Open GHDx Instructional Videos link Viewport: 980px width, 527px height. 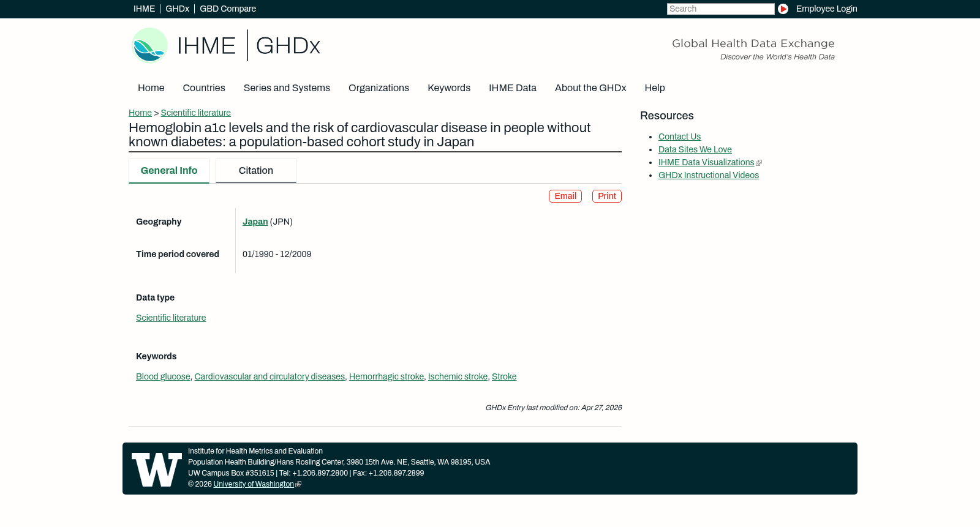pos(709,175)
